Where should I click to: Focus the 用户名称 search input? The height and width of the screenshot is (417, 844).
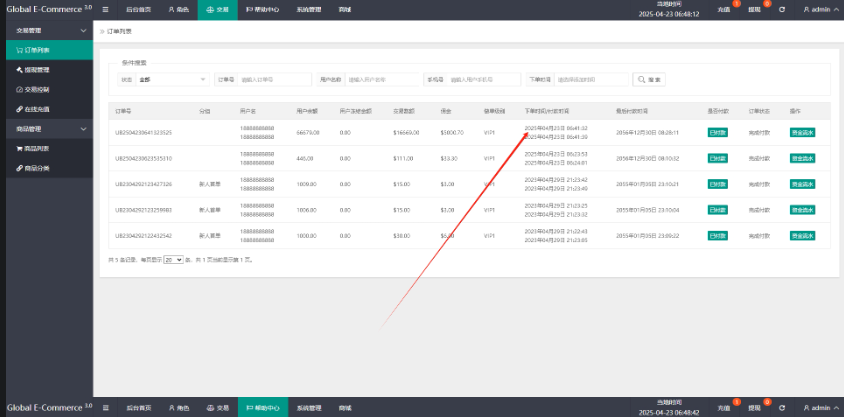click(x=382, y=80)
